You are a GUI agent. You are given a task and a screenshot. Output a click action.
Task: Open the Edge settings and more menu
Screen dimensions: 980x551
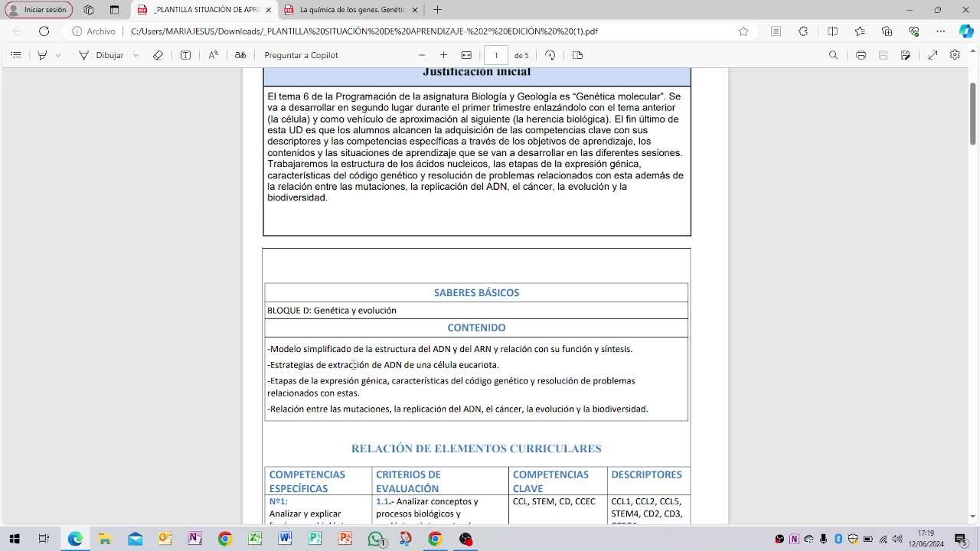click(x=941, y=31)
